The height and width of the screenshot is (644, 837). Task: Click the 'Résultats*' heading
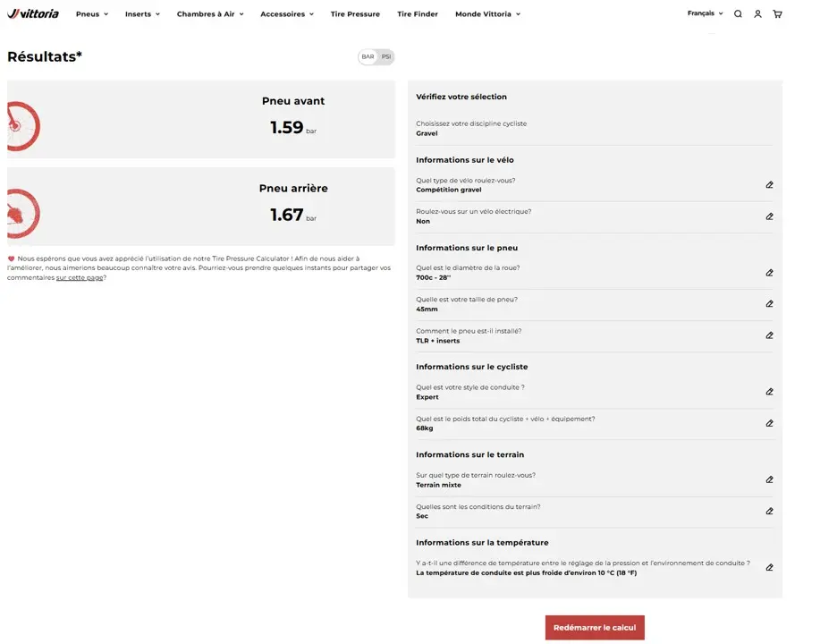45,56
